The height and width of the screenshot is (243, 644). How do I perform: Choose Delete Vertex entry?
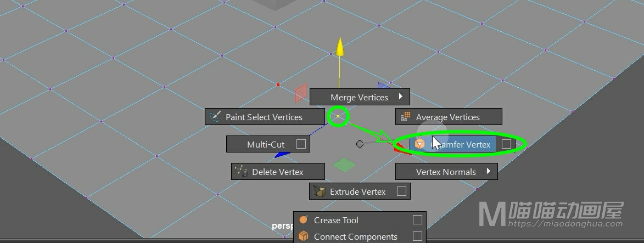click(x=278, y=172)
